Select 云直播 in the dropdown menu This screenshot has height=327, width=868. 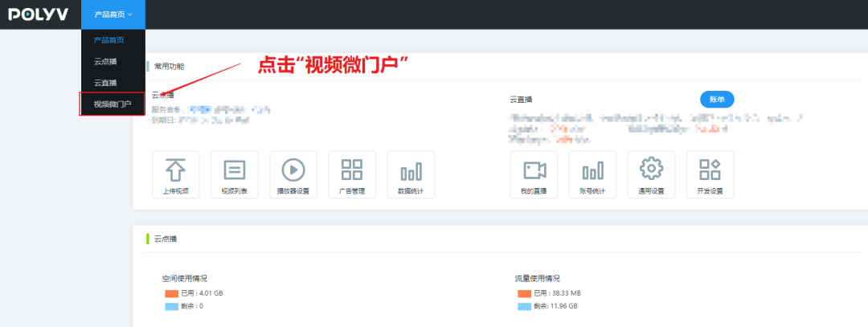pos(104,83)
